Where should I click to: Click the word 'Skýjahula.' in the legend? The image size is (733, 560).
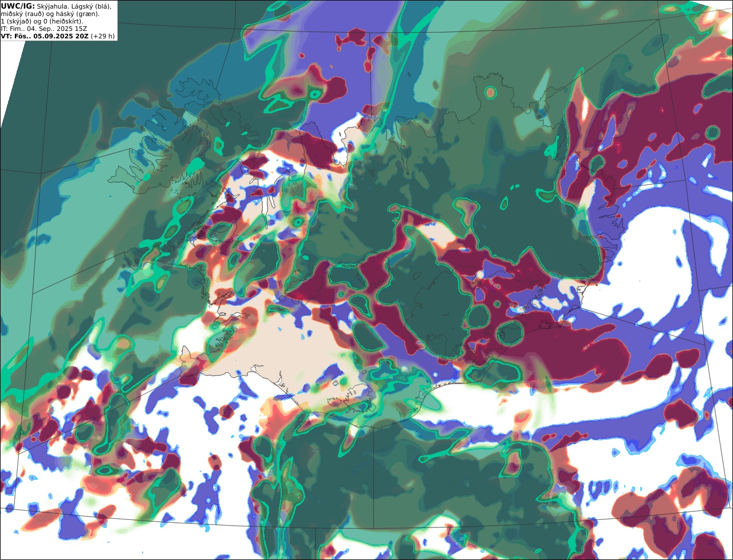[x=53, y=6]
